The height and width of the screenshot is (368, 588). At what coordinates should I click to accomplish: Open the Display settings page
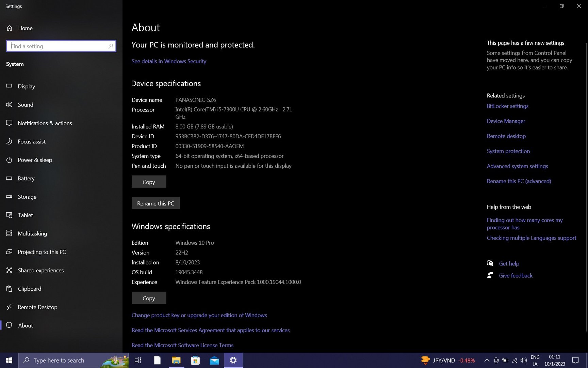pyautogui.click(x=27, y=87)
